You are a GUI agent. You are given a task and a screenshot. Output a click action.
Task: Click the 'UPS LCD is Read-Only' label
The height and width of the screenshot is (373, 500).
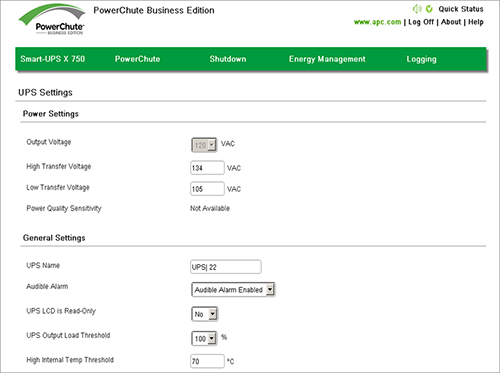[61, 311]
